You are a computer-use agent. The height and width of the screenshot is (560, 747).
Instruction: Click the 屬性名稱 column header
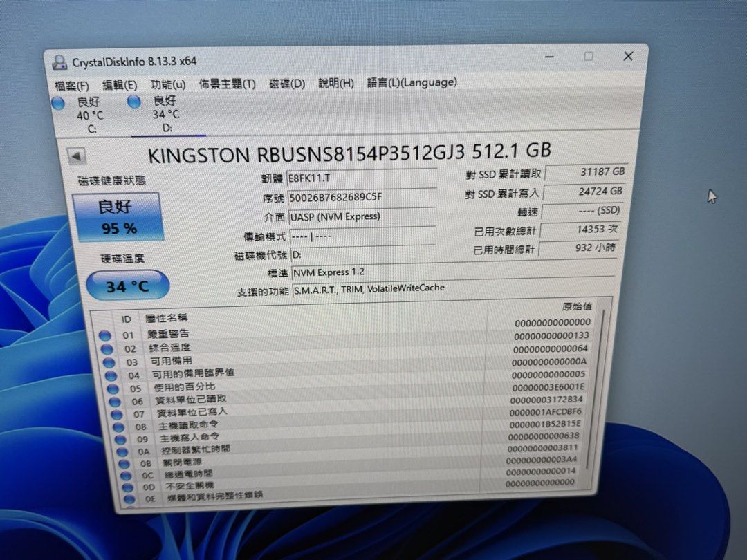166,317
